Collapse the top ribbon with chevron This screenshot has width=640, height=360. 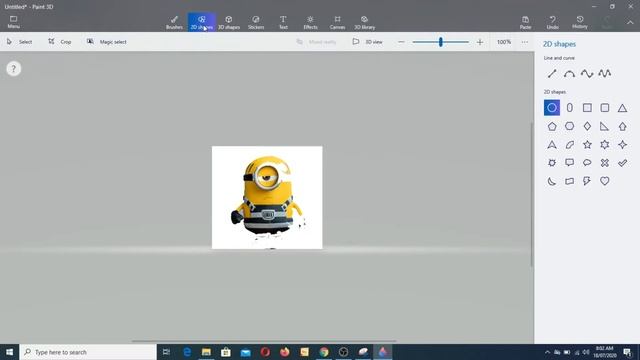pos(630,22)
